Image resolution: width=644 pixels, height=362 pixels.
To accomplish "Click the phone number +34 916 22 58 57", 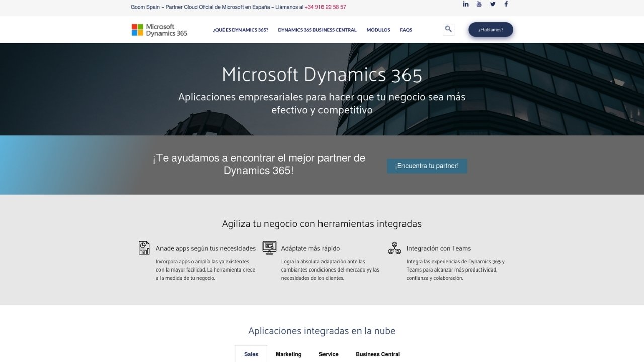I will [325, 7].
